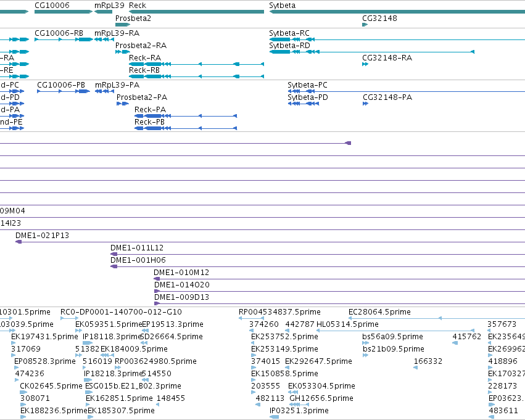Click the mRpL39 gene label
Image resolution: width=525 pixels, height=420 pixels.
point(109,6)
